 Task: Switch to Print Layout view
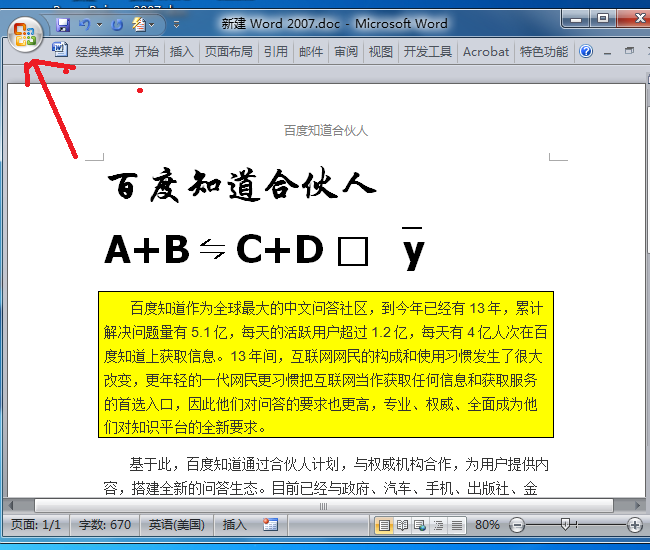point(384,526)
